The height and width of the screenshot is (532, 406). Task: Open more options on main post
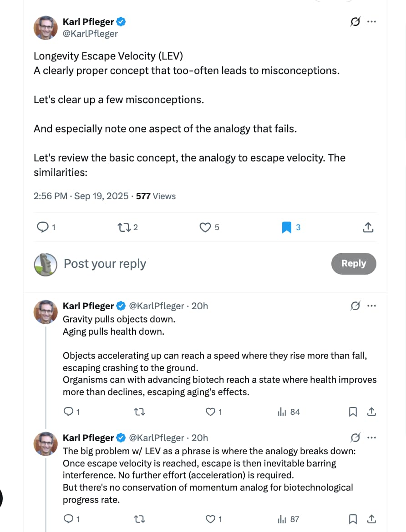[x=371, y=21]
